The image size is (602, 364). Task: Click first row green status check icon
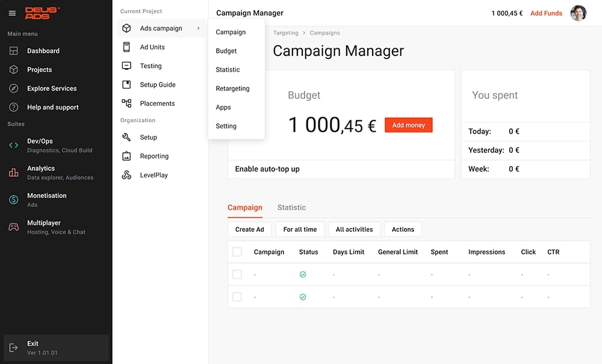(303, 274)
